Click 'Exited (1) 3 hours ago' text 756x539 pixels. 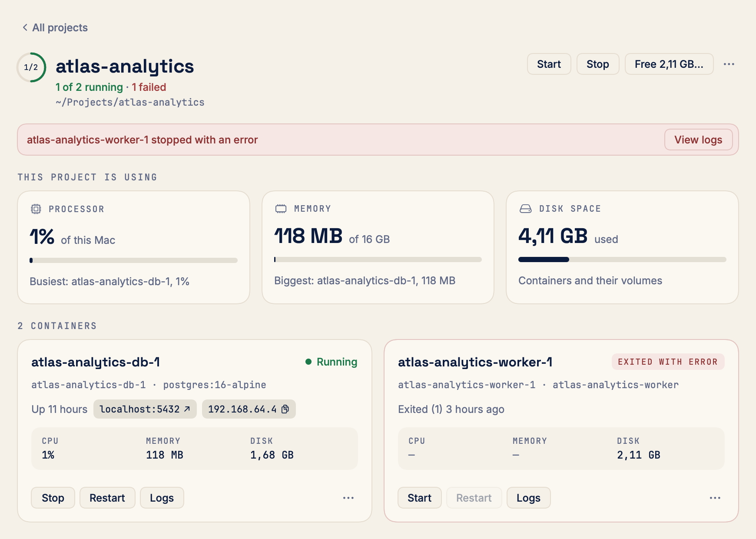[x=451, y=409]
